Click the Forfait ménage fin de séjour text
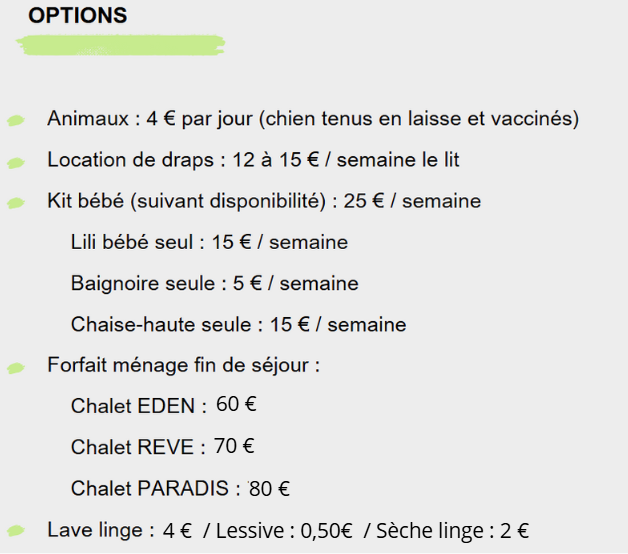Screen dimensions: 628x554 tap(183, 365)
